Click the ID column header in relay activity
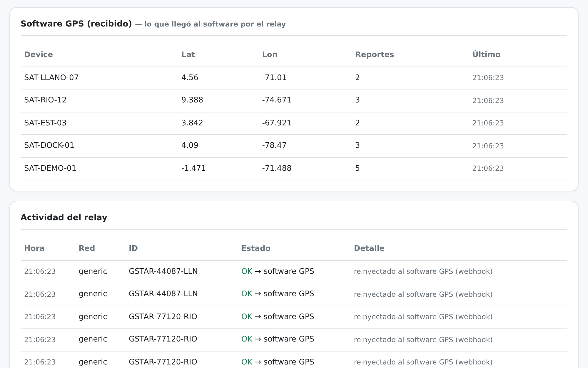 tap(133, 248)
